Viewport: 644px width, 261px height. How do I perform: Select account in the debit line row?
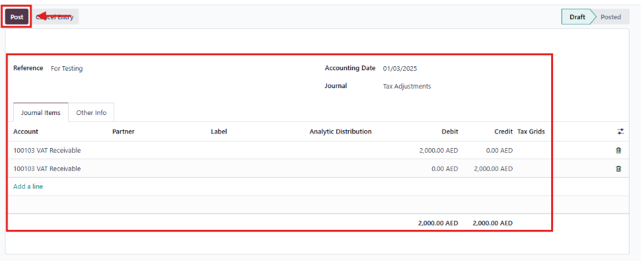click(47, 150)
